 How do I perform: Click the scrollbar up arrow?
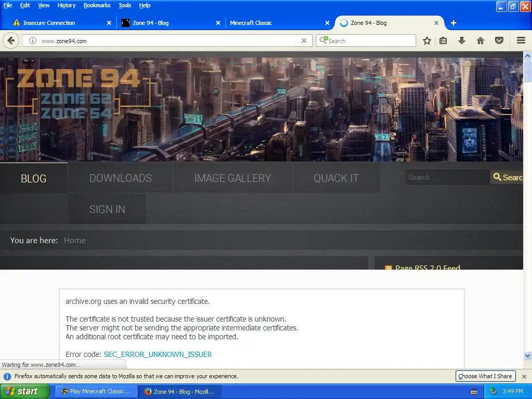point(527,56)
